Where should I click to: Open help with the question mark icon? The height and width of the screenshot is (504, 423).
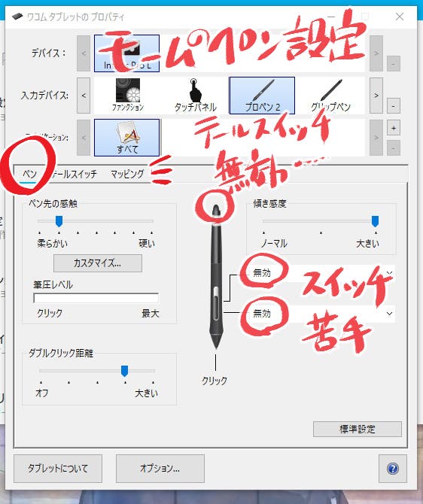(393, 469)
